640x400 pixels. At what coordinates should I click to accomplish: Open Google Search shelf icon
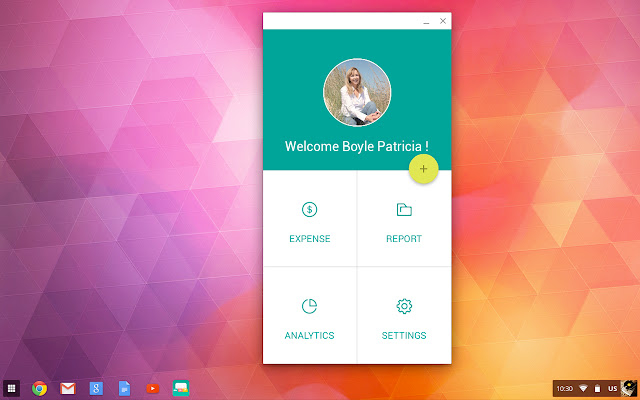[x=96, y=388]
